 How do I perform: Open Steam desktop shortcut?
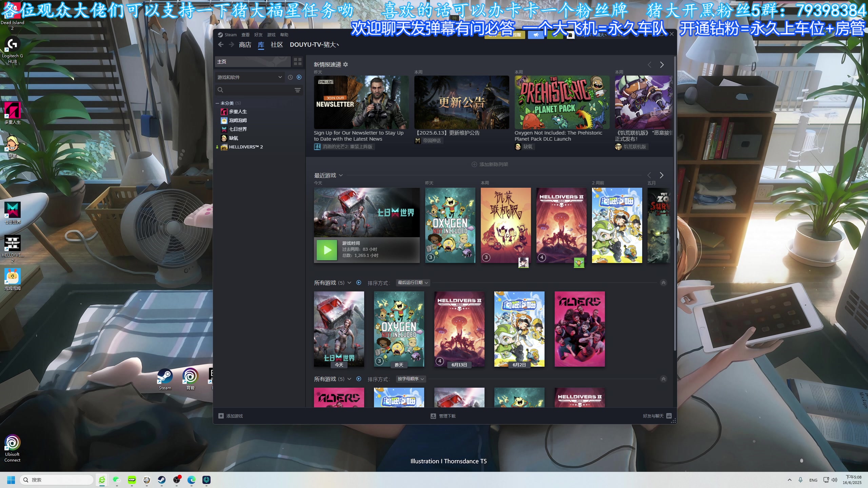(165, 380)
